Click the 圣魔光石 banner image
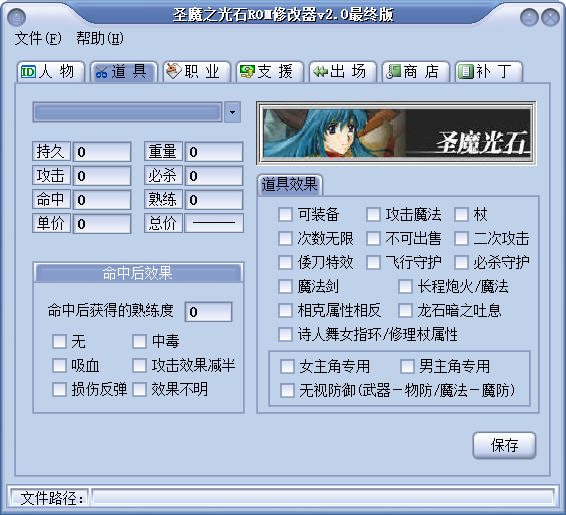The width and height of the screenshot is (566, 515). tap(396, 133)
